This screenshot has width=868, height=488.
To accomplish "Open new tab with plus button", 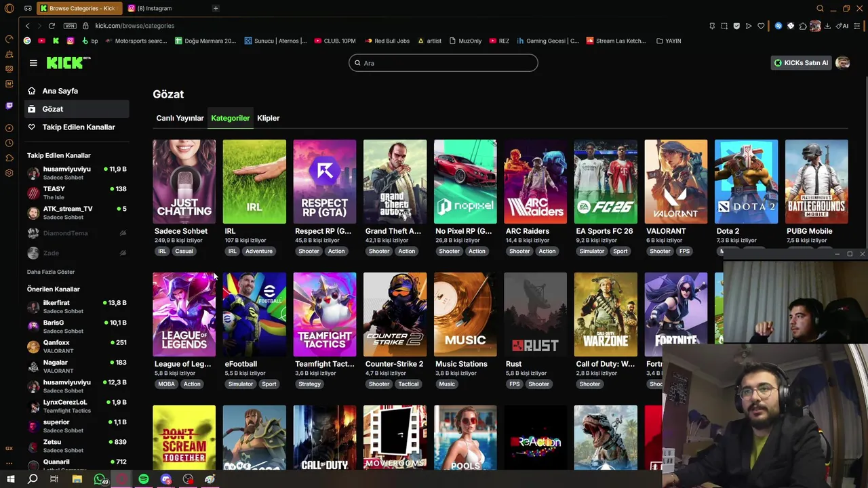I will 216,8.
